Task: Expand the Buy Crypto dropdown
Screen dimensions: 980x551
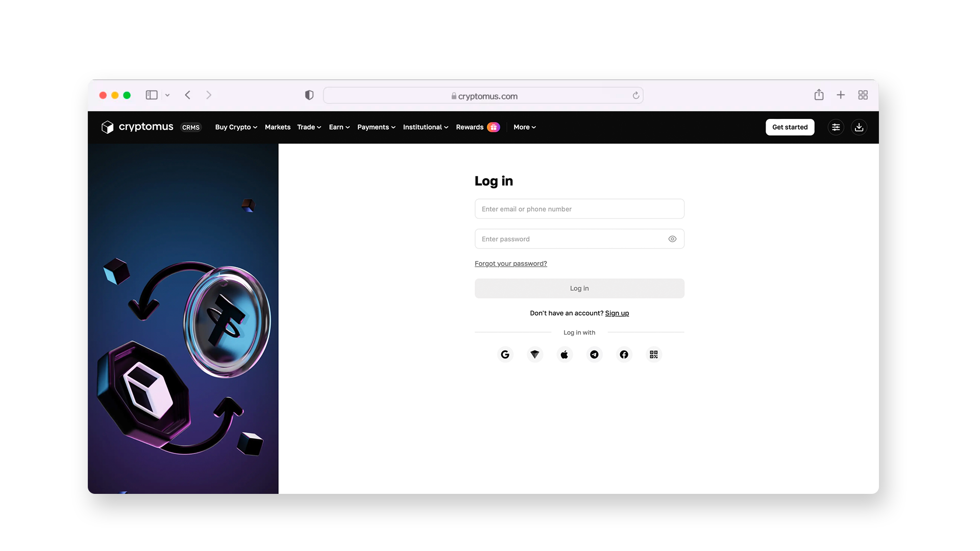Action: (236, 127)
